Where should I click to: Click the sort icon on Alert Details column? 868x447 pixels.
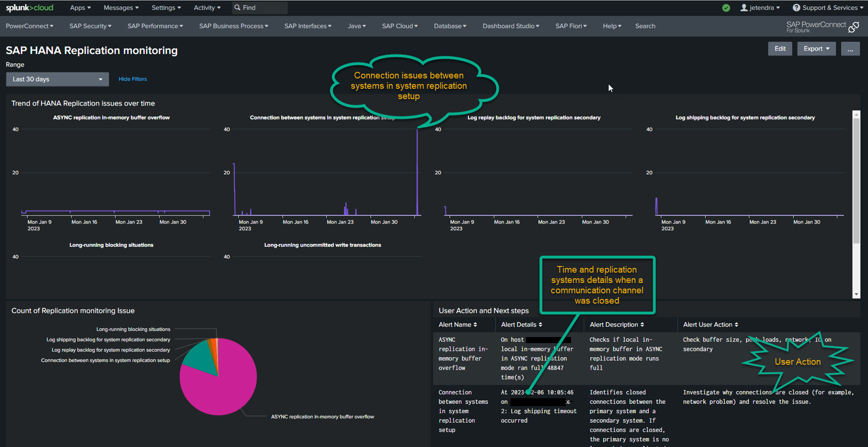click(540, 324)
